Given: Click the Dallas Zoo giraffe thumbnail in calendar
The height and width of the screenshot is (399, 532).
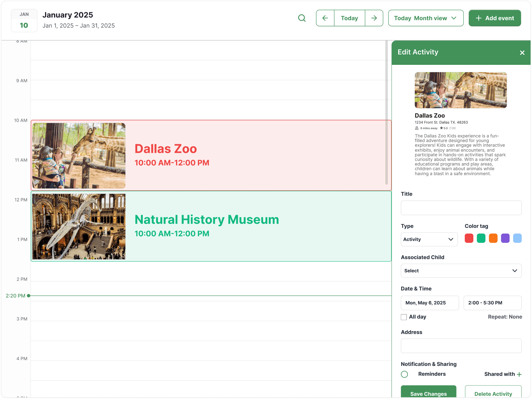Looking at the screenshot, I should coord(79,155).
